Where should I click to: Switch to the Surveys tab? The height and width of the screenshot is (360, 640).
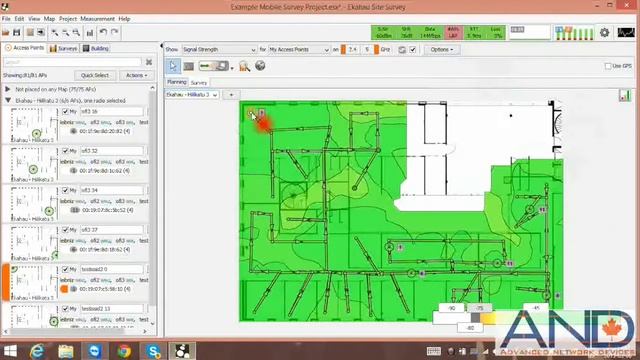(63, 48)
